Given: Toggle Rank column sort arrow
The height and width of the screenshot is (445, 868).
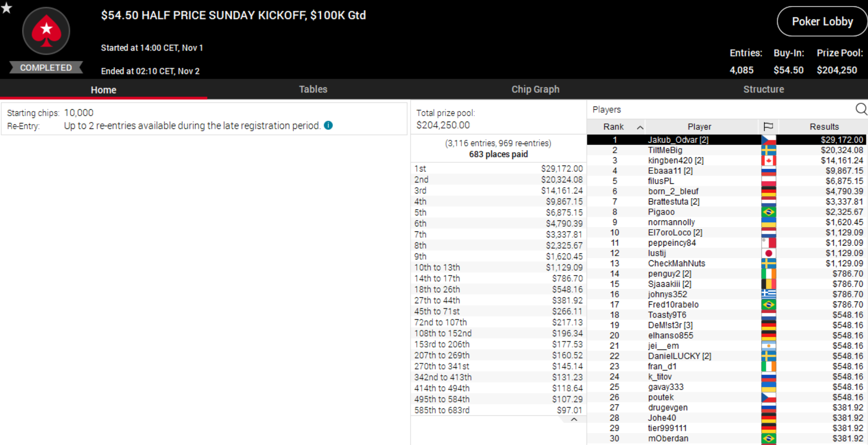Looking at the screenshot, I should click(640, 127).
